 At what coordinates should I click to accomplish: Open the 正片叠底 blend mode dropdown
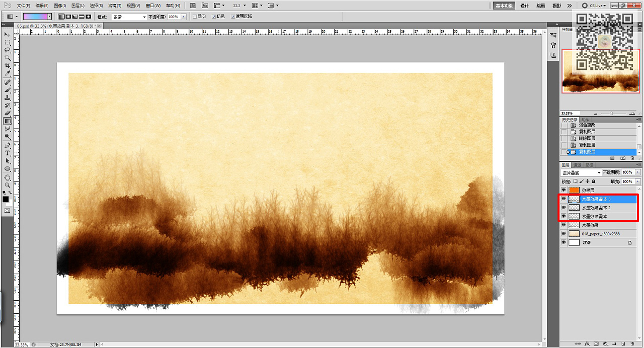click(x=581, y=173)
